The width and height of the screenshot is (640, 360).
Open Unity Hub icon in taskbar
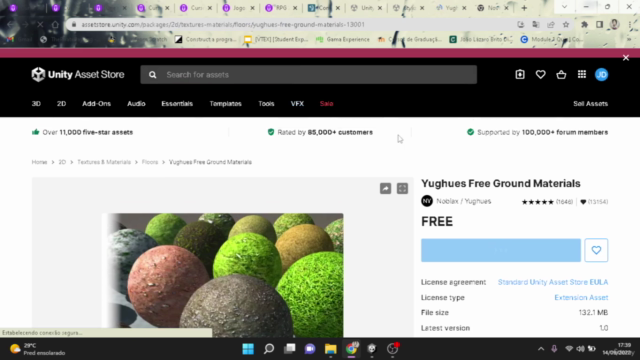(x=372, y=349)
